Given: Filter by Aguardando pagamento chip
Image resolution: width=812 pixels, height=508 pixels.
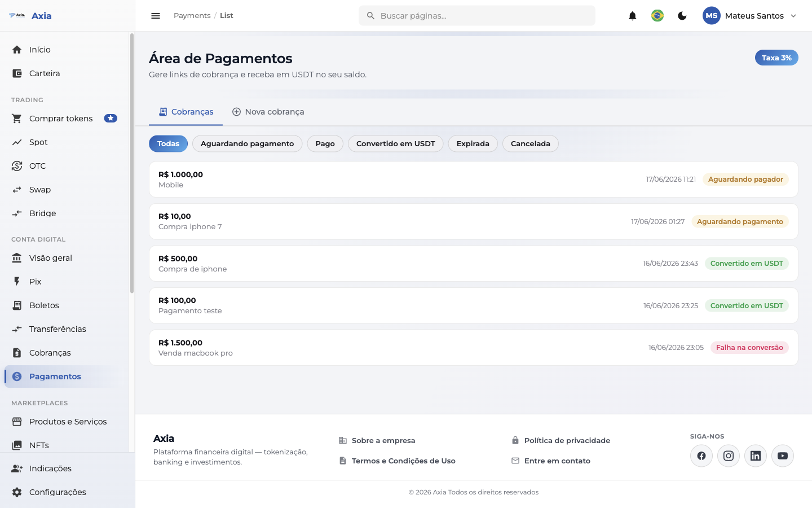Looking at the screenshot, I should [247, 144].
